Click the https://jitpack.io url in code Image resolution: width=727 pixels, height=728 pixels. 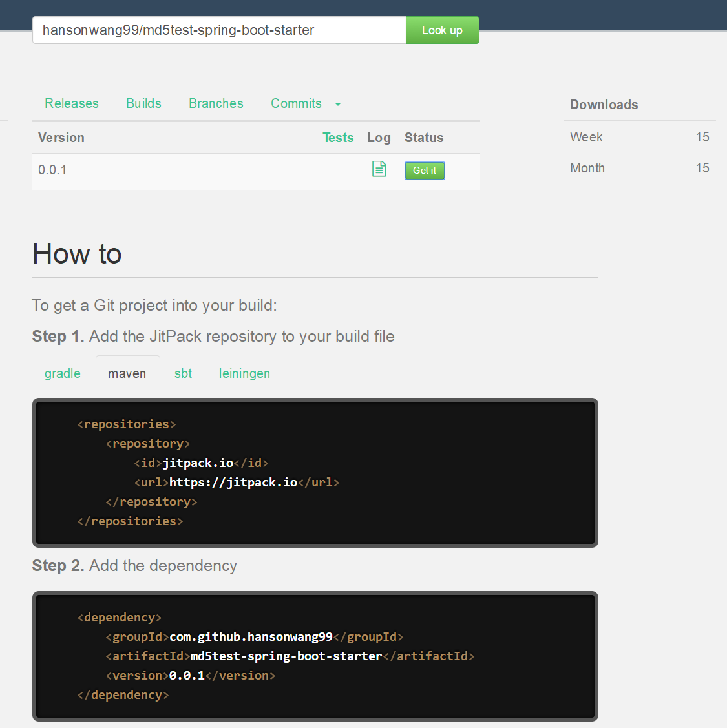pyautogui.click(x=233, y=483)
